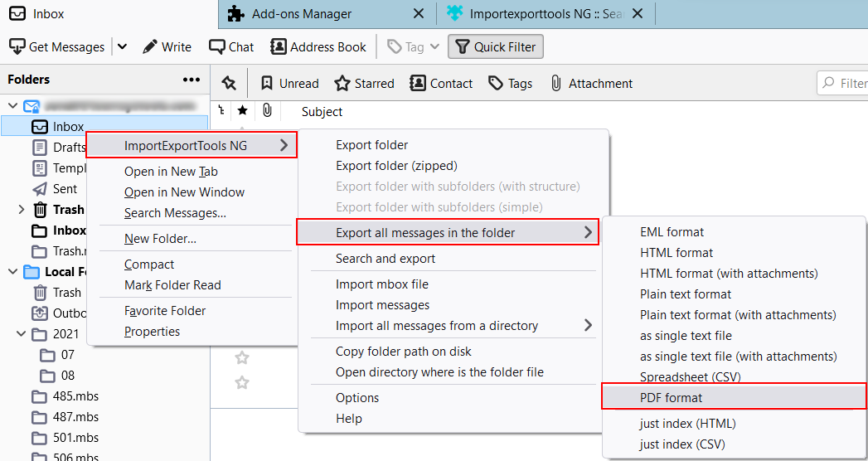The height and width of the screenshot is (461, 868).
Task: Select the Inbox folder
Action: tap(104, 126)
